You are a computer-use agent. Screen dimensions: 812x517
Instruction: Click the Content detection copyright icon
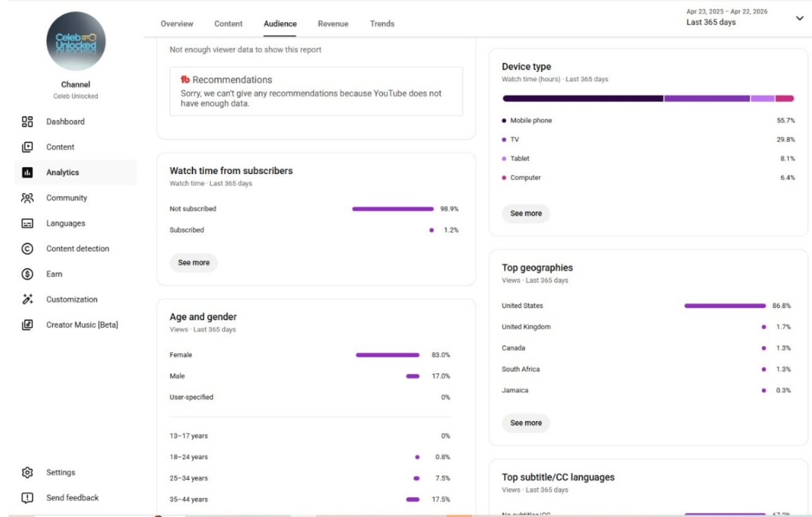coord(27,249)
